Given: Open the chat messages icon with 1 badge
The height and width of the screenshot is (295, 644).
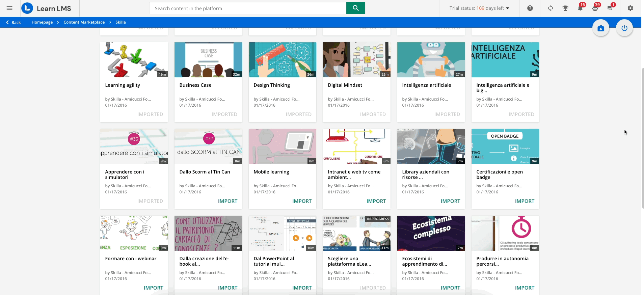Looking at the screenshot, I should 610,8.
